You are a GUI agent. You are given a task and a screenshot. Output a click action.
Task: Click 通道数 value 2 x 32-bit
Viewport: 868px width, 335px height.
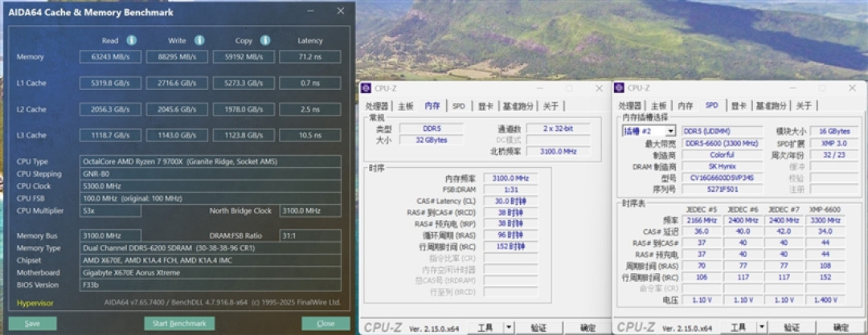[x=558, y=129]
